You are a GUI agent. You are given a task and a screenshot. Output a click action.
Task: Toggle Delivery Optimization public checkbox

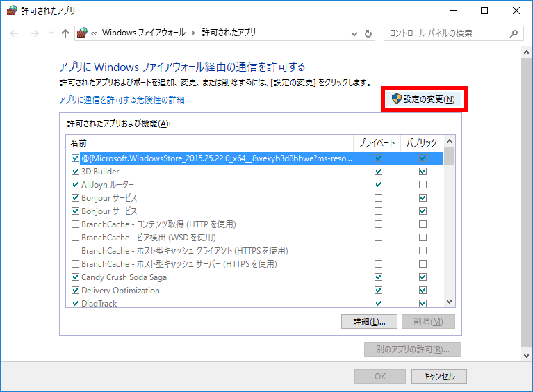(x=423, y=291)
